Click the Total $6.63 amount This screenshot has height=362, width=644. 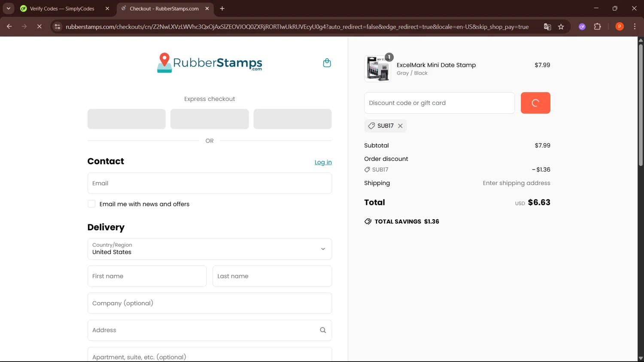pyautogui.click(x=539, y=202)
